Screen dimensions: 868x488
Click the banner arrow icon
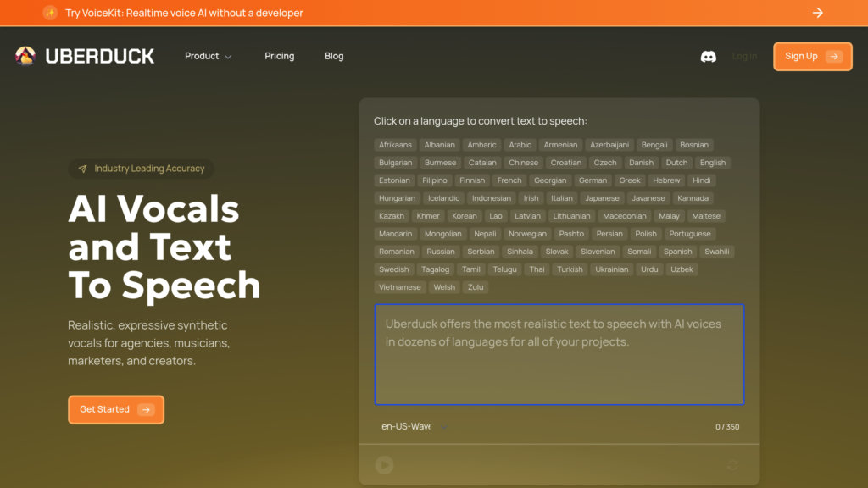[818, 13]
